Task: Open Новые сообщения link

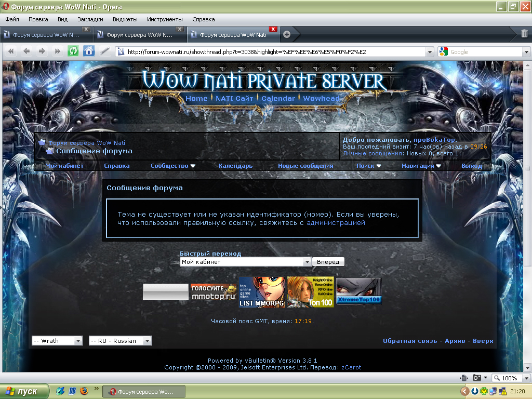Action: [x=305, y=166]
